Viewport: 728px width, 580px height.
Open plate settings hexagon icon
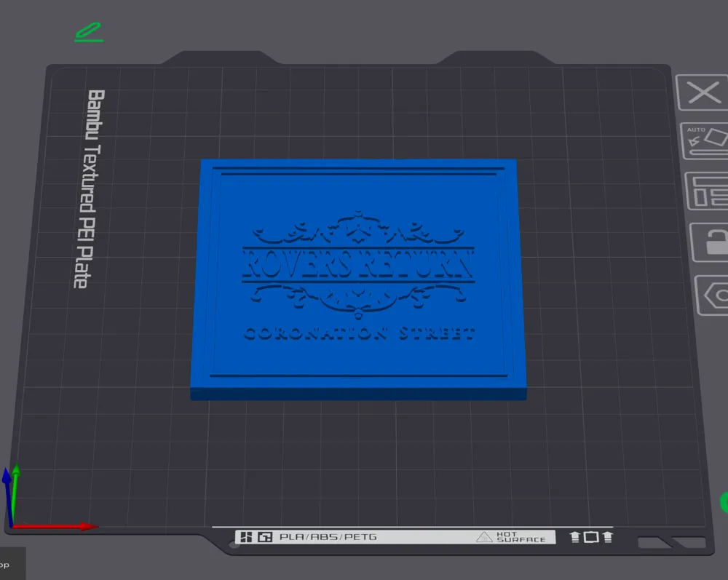pos(713,295)
